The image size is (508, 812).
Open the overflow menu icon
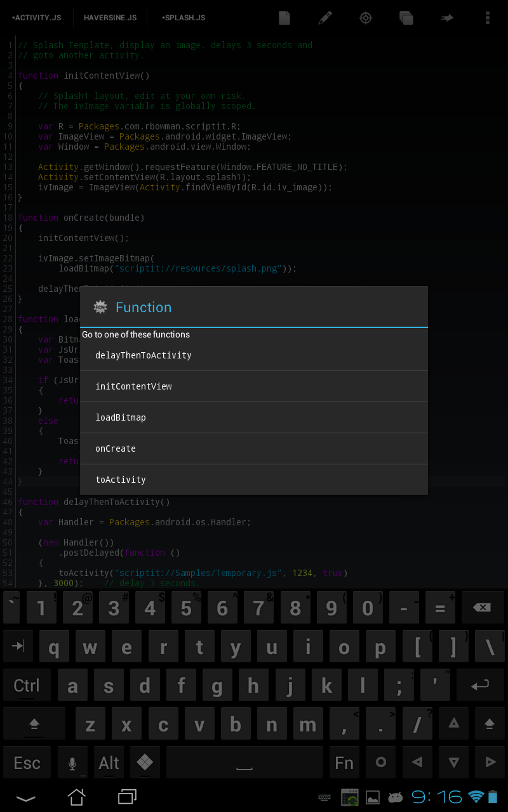point(488,18)
